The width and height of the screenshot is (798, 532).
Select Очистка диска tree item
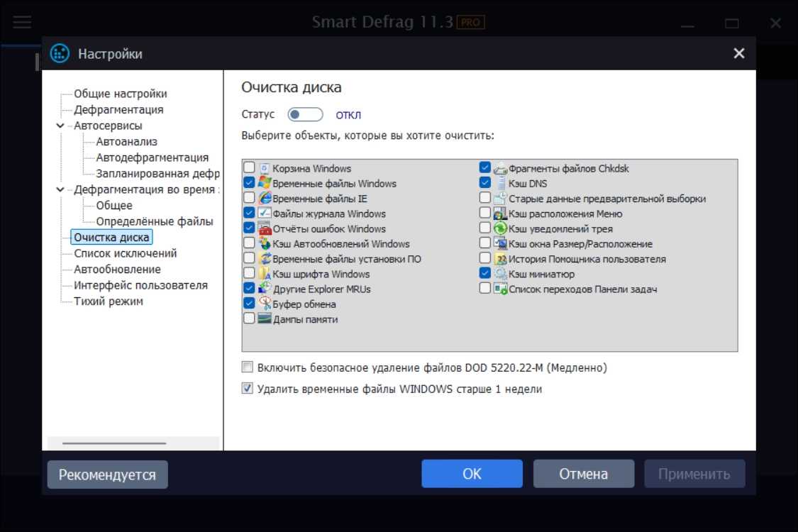tap(111, 237)
